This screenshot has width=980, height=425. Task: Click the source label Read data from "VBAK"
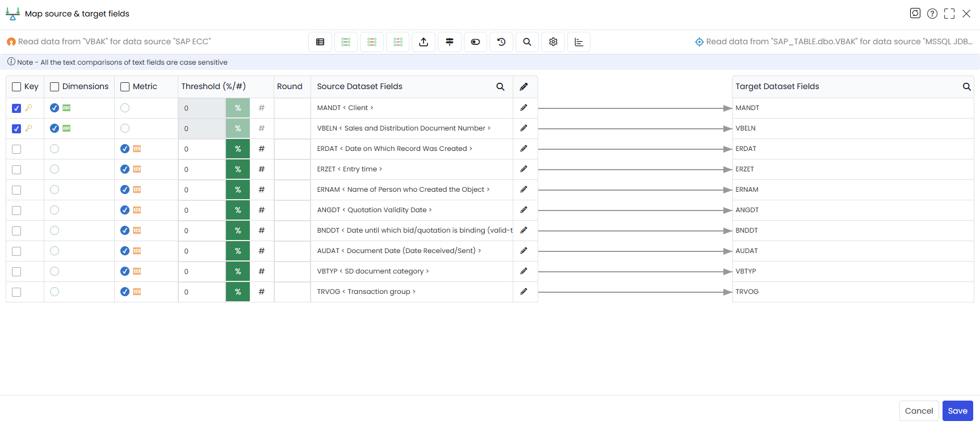pos(114,41)
